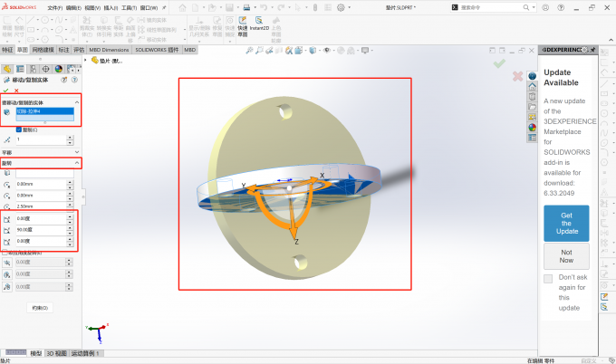The image size is (616, 364).
Task: Toggle the 复制 (Copy) checkbox
Action: point(19,129)
